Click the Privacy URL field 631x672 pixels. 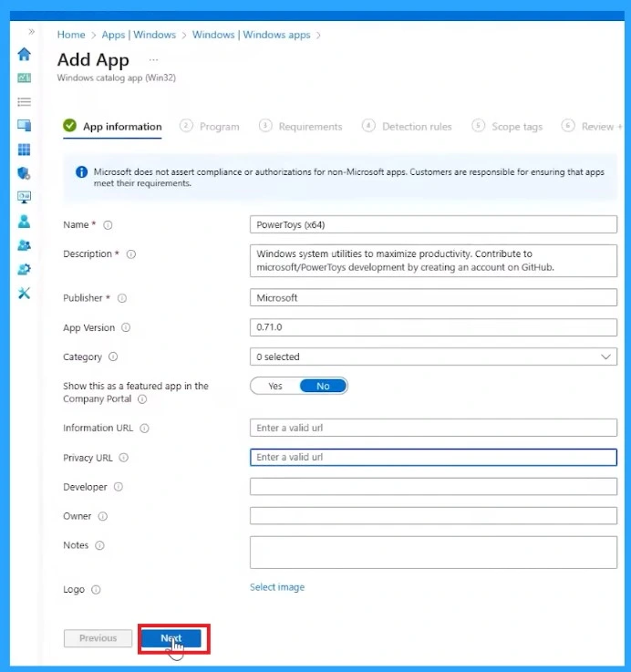[433, 458]
